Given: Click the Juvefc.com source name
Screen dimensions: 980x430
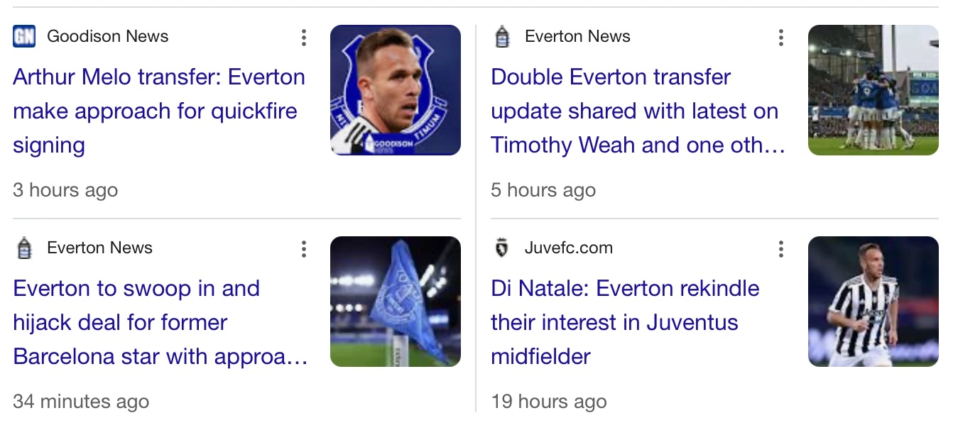Looking at the screenshot, I should coord(569,248).
